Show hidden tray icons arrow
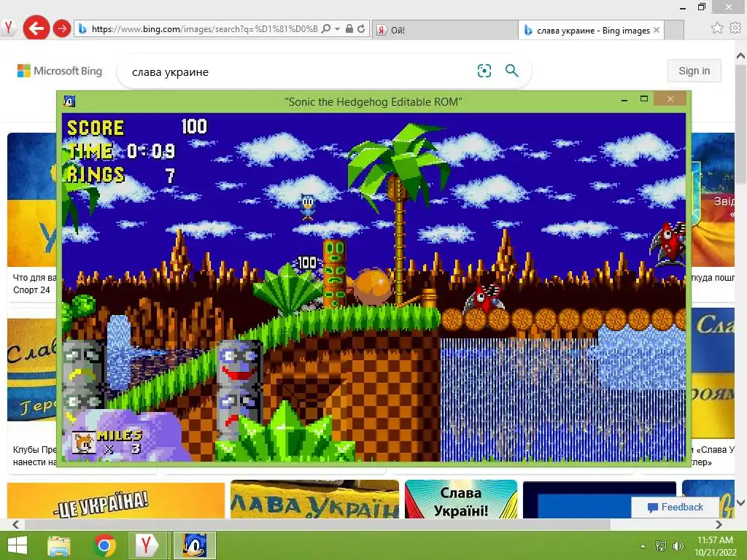Image resolution: width=747 pixels, height=560 pixels. click(643, 546)
